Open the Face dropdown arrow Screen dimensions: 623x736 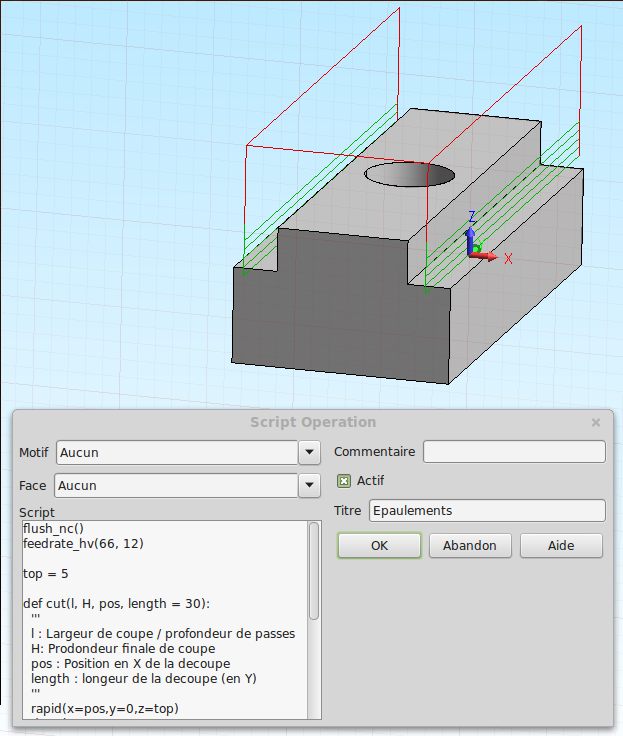pos(309,486)
